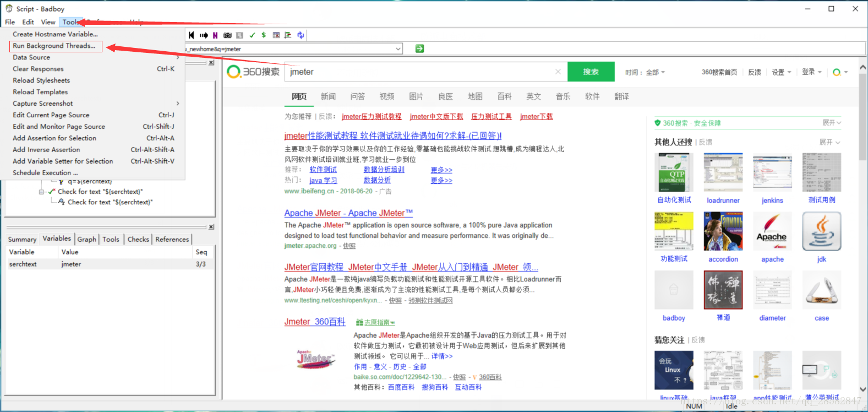Click the grey document toolbar icon
Screen dimensions: 868x412
click(239, 35)
